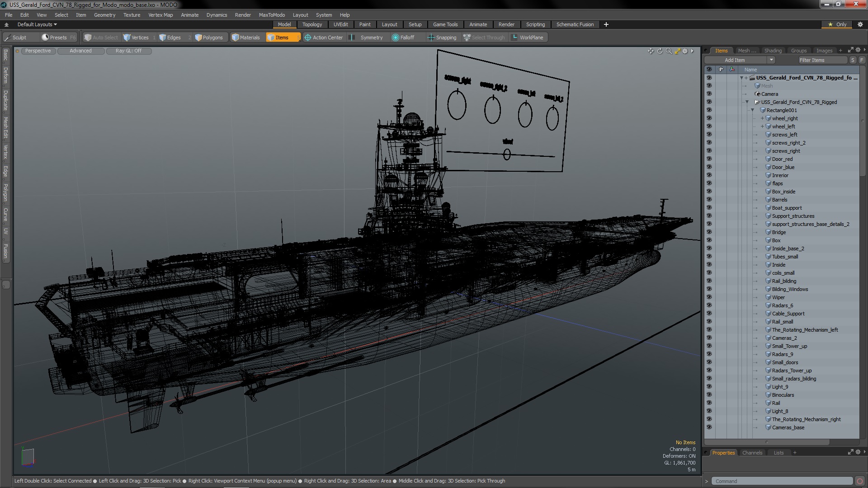Image resolution: width=868 pixels, height=488 pixels.
Task: Expand the wheel_right item
Action: [x=762, y=118]
